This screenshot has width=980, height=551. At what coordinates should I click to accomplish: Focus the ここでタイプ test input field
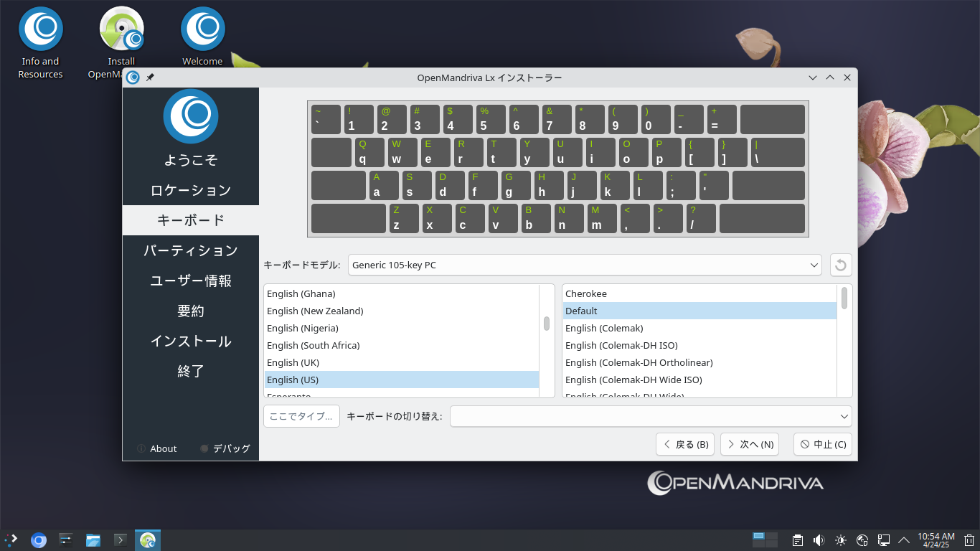click(301, 416)
